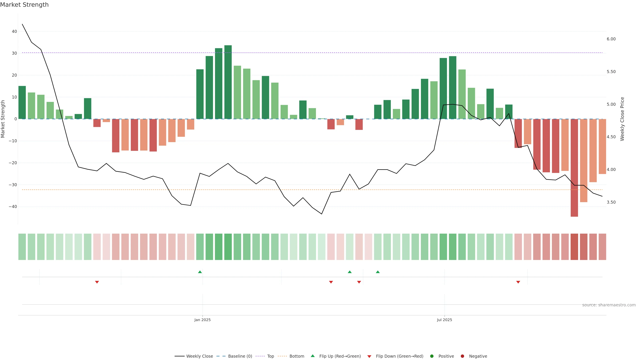Click the flip-up triangle marker at Jan 2025
The height and width of the screenshot is (362, 644).
point(200,272)
